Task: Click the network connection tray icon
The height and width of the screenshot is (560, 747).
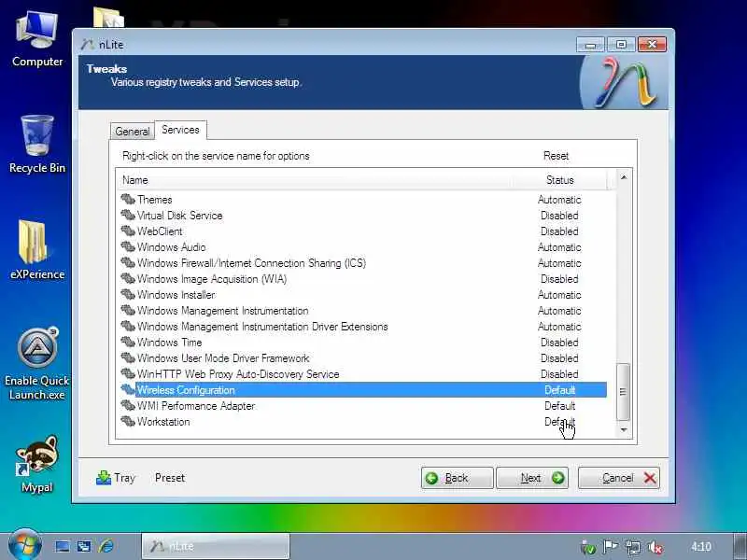Action: pyautogui.click(x=633, y=547)
